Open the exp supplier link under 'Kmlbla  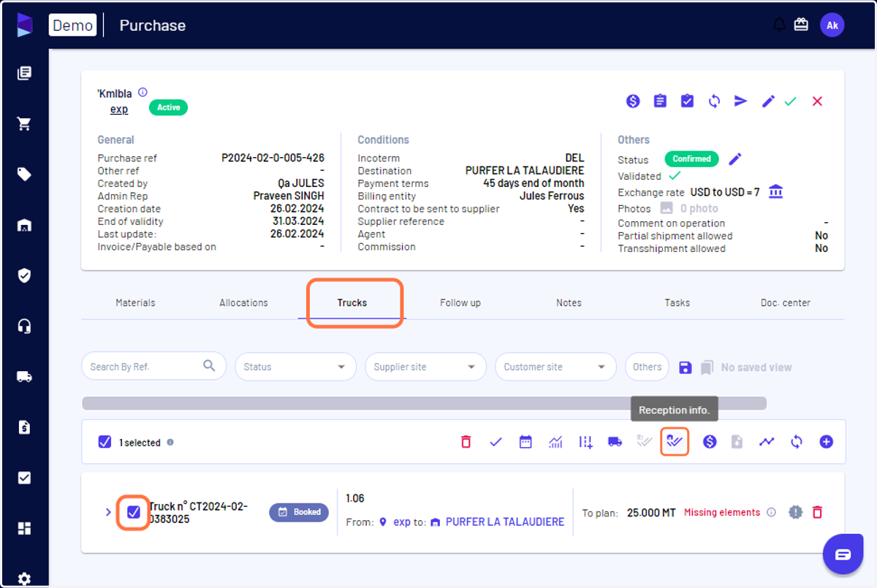(x=119, y=109)
